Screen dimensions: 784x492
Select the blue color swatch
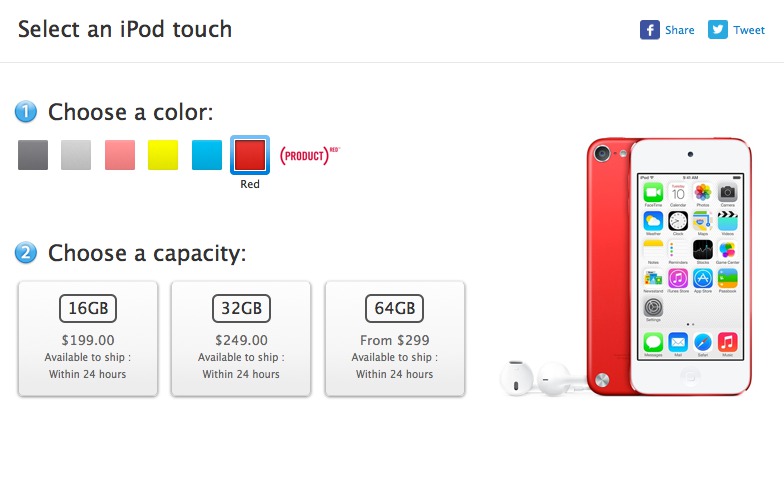(207, 155)
